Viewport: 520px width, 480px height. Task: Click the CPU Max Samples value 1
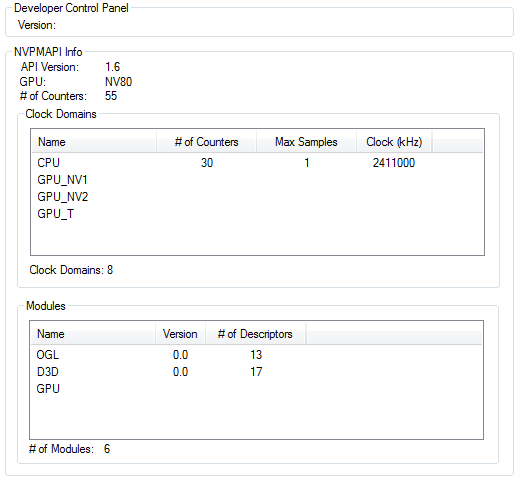click(307, 163)
